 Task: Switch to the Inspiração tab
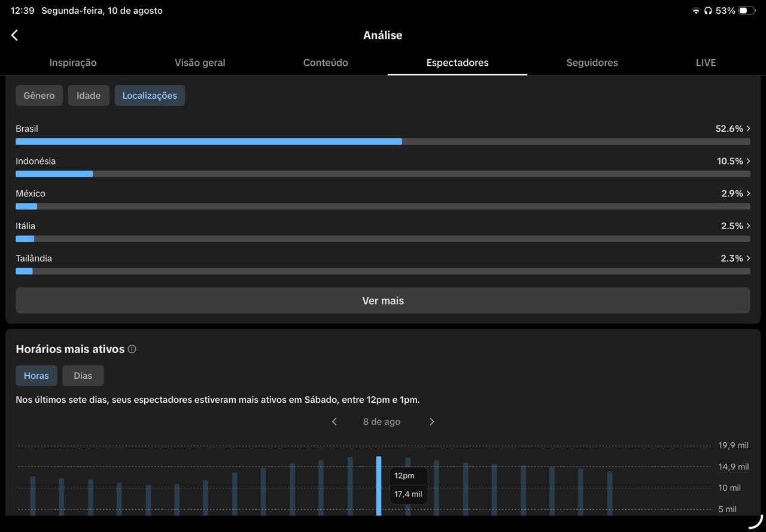coord(73,63)
